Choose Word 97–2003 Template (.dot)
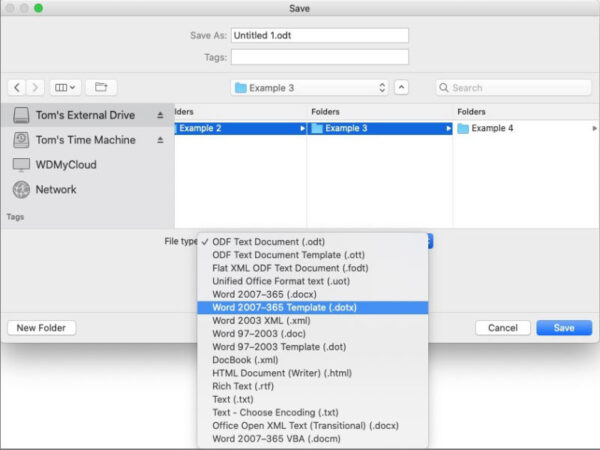 (313, 347)
